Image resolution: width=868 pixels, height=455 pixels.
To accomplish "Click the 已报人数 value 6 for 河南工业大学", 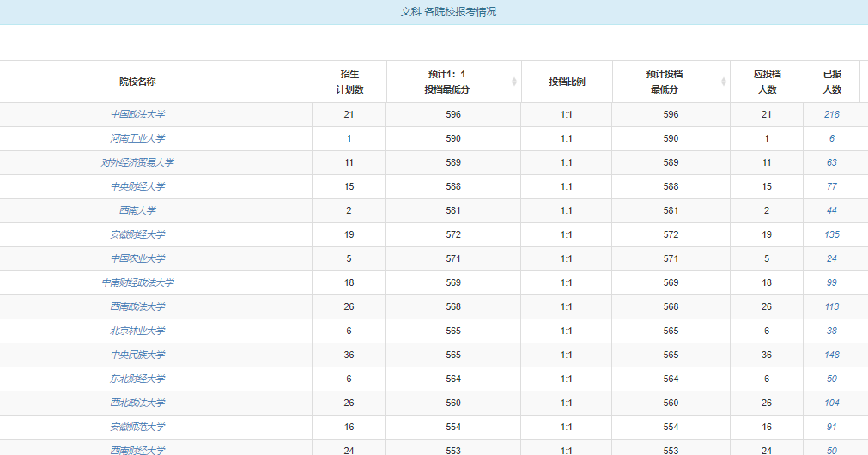I will [x=831, y=138].
